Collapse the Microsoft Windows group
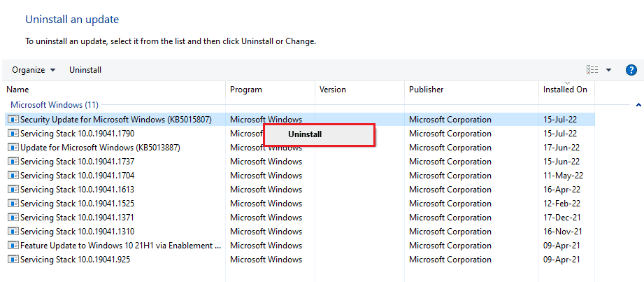The height and width of the screenshot is (282, 644). tap(638, 105)
